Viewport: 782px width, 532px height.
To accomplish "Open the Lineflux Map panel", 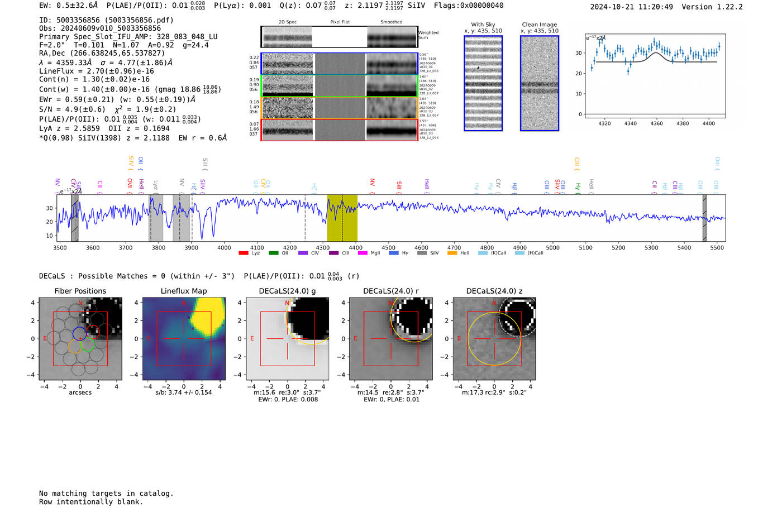I will [x=184, y=338].
